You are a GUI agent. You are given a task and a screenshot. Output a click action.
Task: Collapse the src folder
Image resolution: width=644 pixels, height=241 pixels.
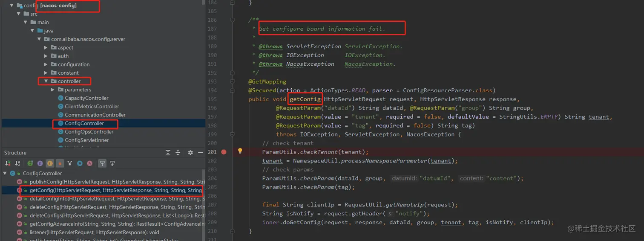coord(18,14)
